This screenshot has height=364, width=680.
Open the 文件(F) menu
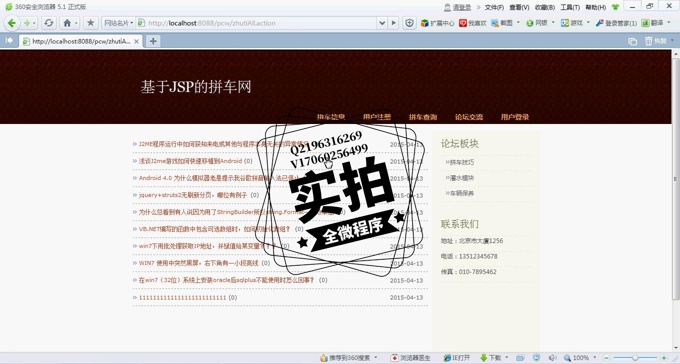click(494, 7)
